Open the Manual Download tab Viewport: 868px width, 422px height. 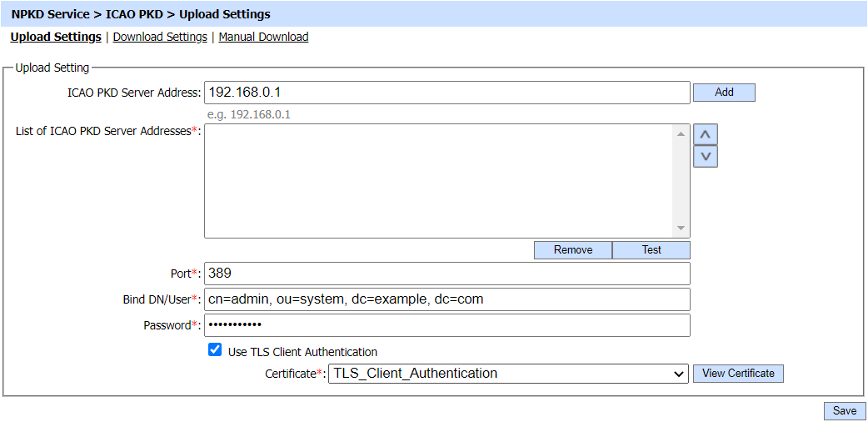(x=263, y=37)
